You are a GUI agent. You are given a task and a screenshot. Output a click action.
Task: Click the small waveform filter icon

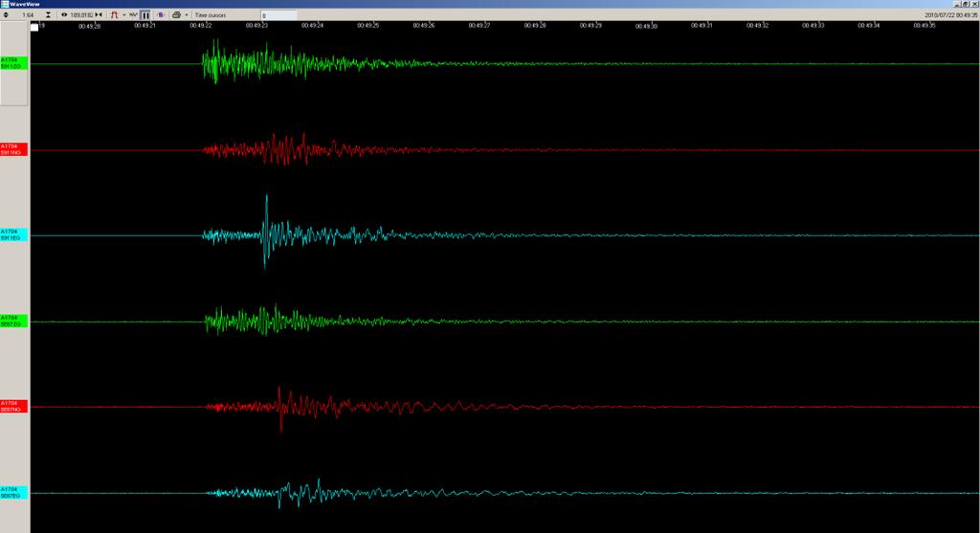click(x=133, y=15)
